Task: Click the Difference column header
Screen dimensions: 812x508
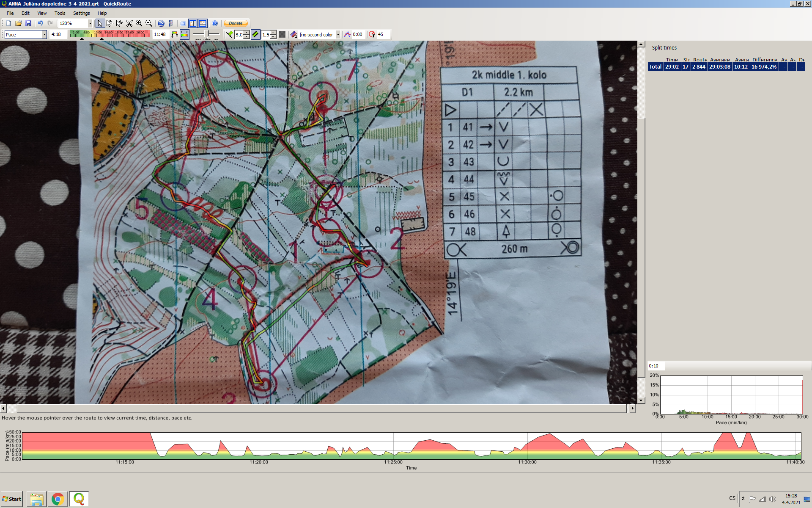Action: [764, 60]
